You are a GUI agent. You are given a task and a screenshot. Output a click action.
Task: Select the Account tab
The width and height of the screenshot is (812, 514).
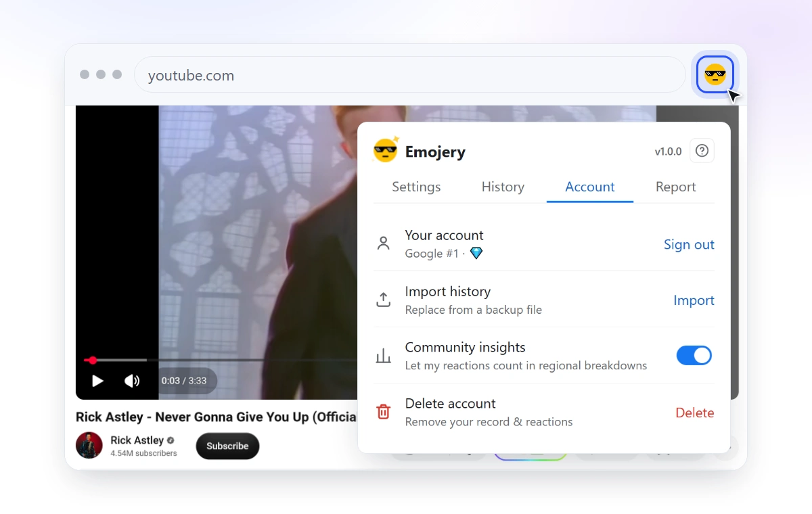590,187
